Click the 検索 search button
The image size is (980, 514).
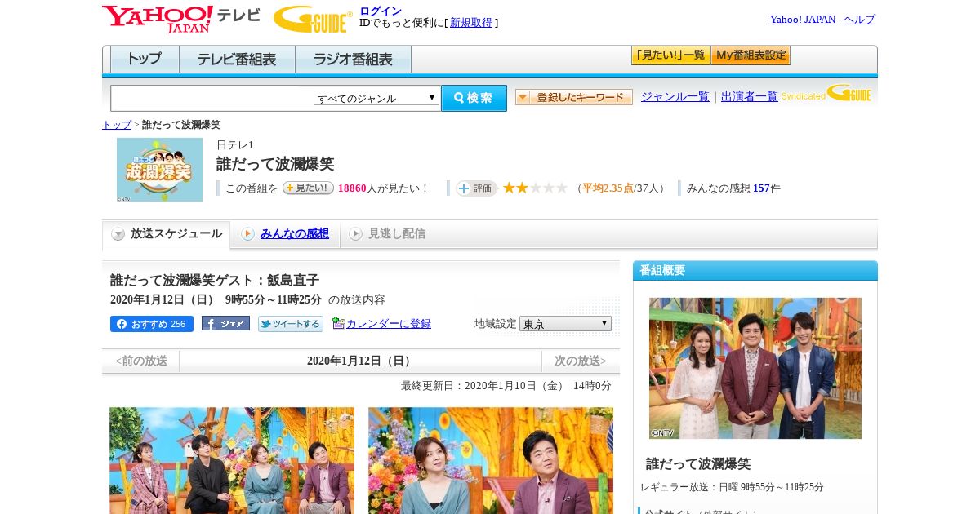click(474, 98)
